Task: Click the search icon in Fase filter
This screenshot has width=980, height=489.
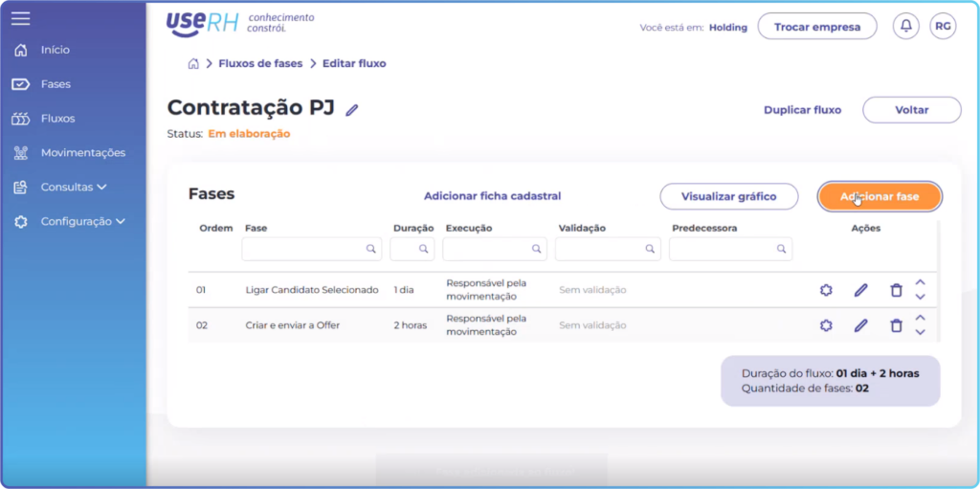Action: coord(371,249)
